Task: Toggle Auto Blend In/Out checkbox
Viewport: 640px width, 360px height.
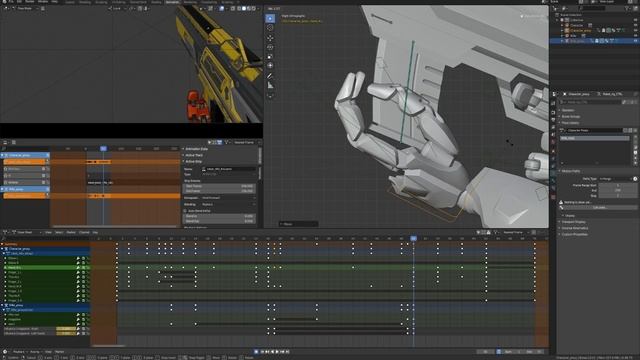Action: coord(185,211)
